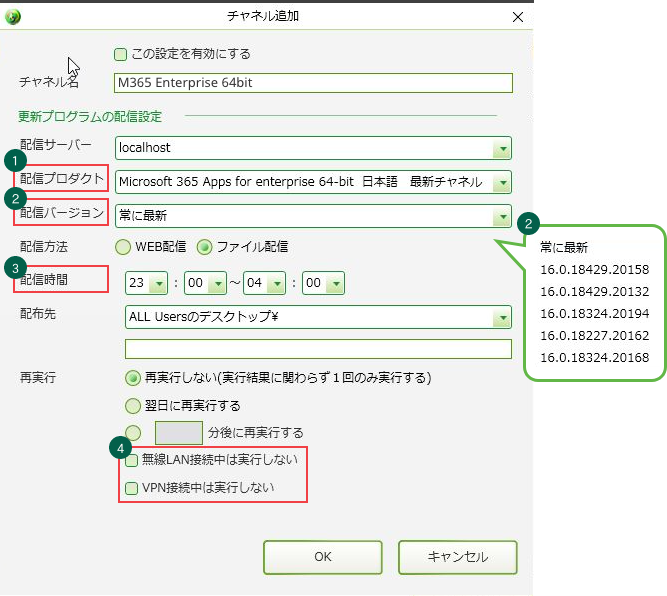Click the minutes input box for 分後に再実行する
The height and width of the screenshot is (596, 667).
click(179, 433)
